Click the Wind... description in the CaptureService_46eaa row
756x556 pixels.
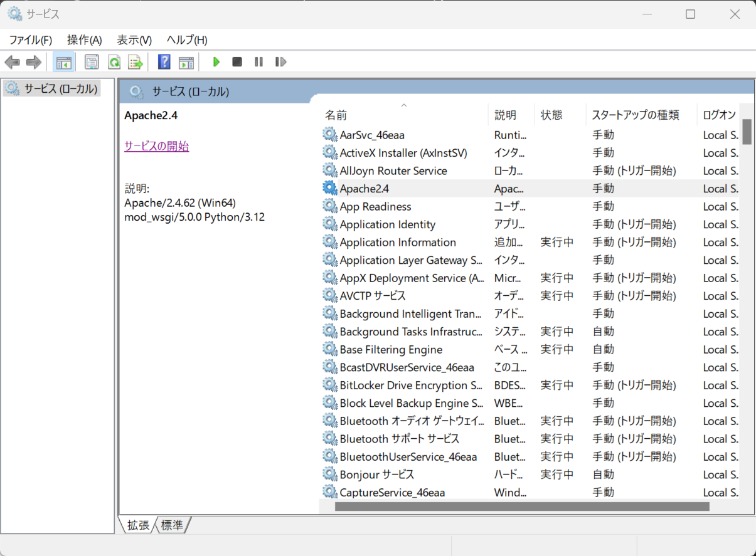click(511, 492)
